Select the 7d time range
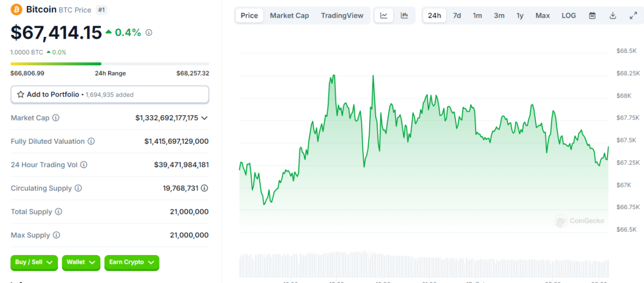The height and width of the screenshot is (283, 644). [457, 16]
